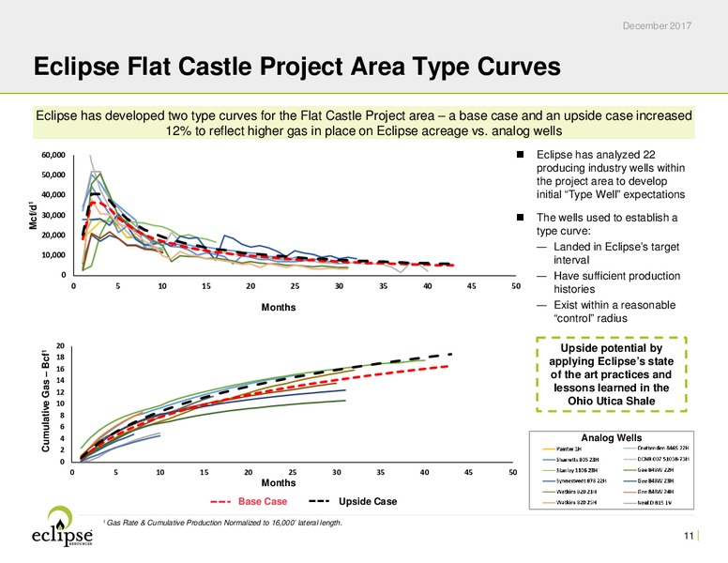Click 'Gee 848W 23H' legend entry
The width and height of the screenshot is (728, 563).
656,480
